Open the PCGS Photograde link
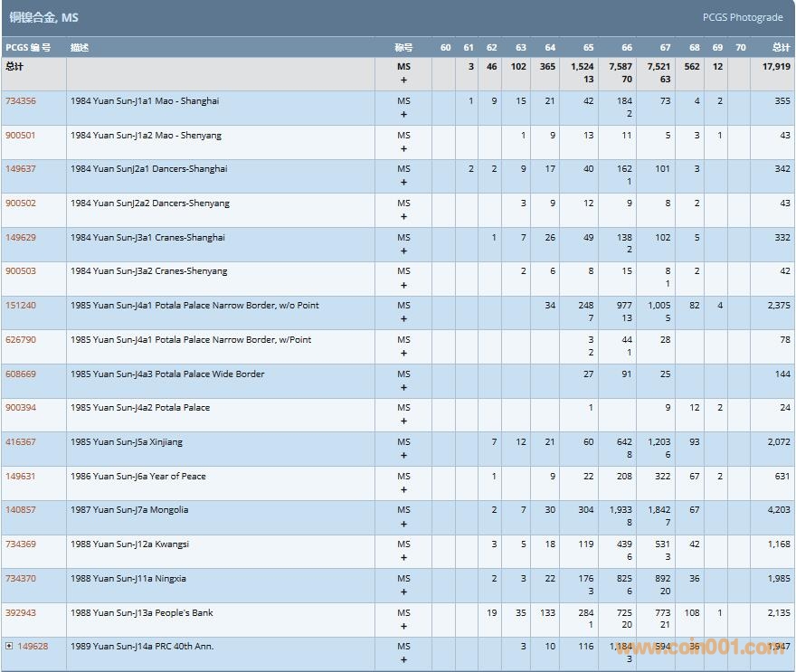This screenshot has height=672, width=796. click(743, 17)
